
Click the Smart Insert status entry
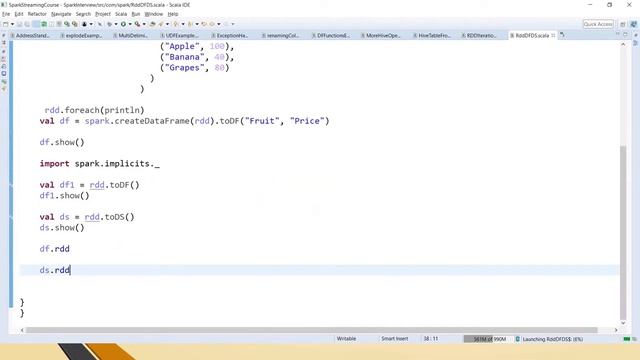(394, 339)
